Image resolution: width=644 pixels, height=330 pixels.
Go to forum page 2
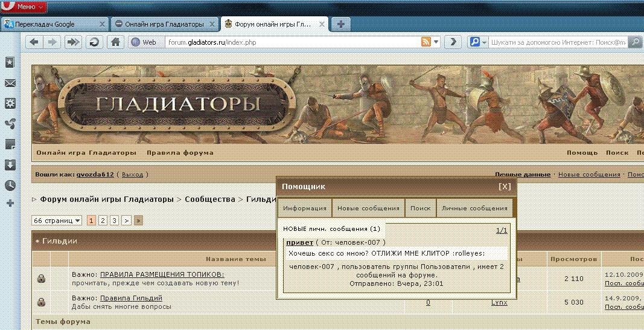[x=103, y=221]
